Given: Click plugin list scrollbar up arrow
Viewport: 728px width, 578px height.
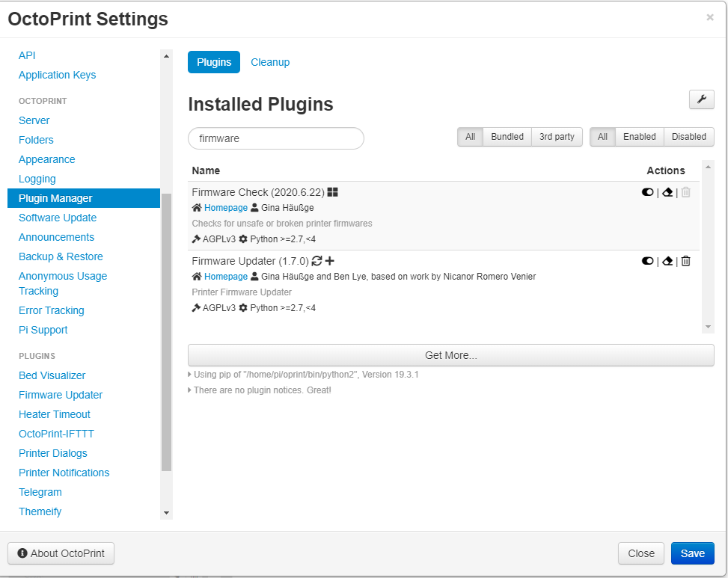Looking at the screenshot, I should click(x=708, y=167).
